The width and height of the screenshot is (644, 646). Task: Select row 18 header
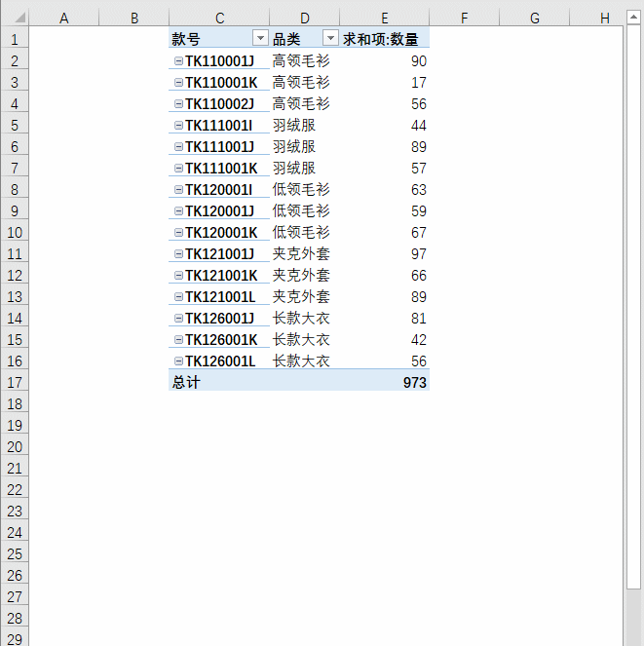point(15,403)
